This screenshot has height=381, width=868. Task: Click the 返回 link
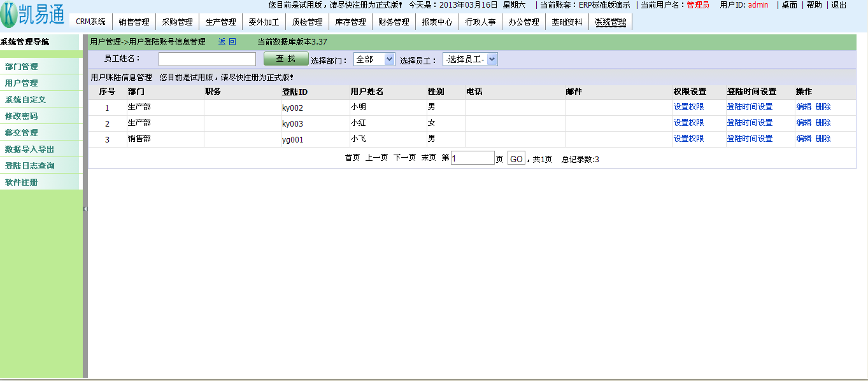227,42
